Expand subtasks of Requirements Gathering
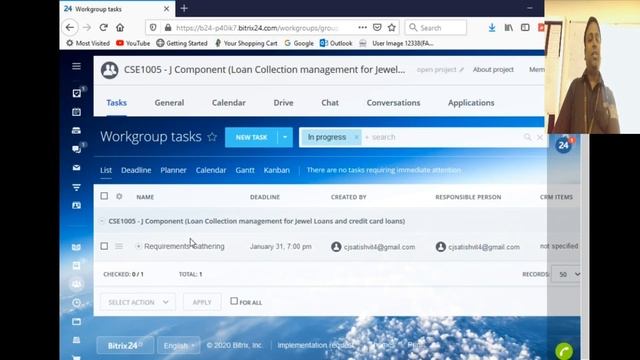Viewport: 640px width, 360px height. click(138, 246)
